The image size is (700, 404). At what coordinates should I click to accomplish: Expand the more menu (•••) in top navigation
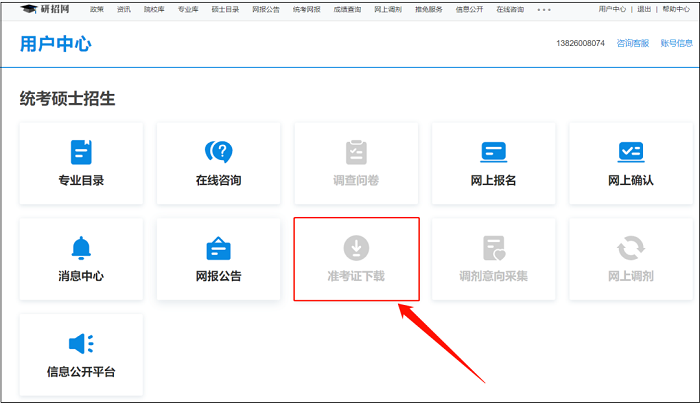pos(544,9)
